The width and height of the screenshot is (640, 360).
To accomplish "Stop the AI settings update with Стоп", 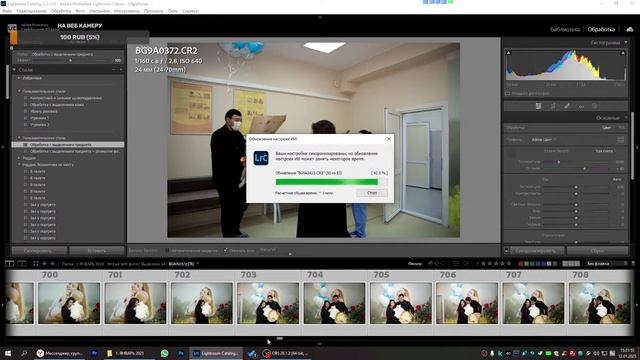I will tap(372, 193).
